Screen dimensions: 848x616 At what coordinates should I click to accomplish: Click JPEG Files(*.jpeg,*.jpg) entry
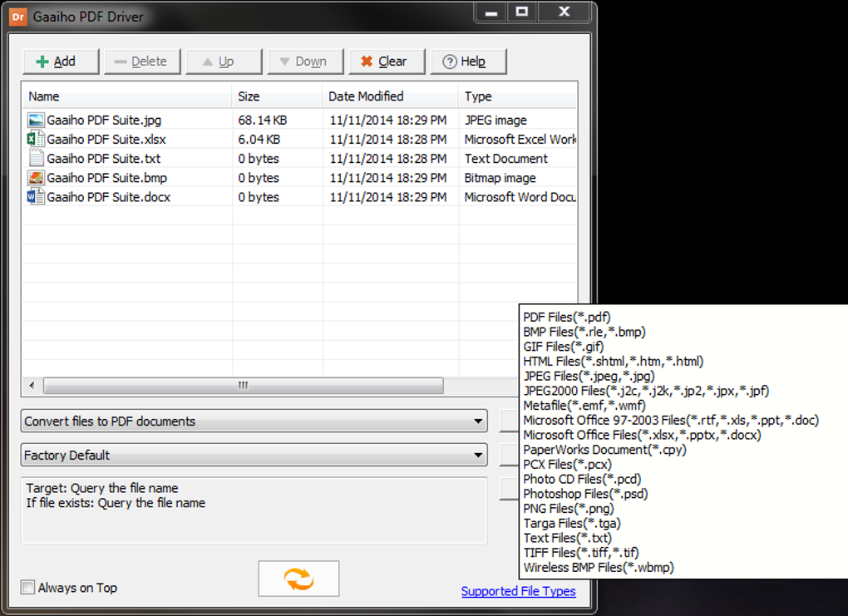coord(589,376)
